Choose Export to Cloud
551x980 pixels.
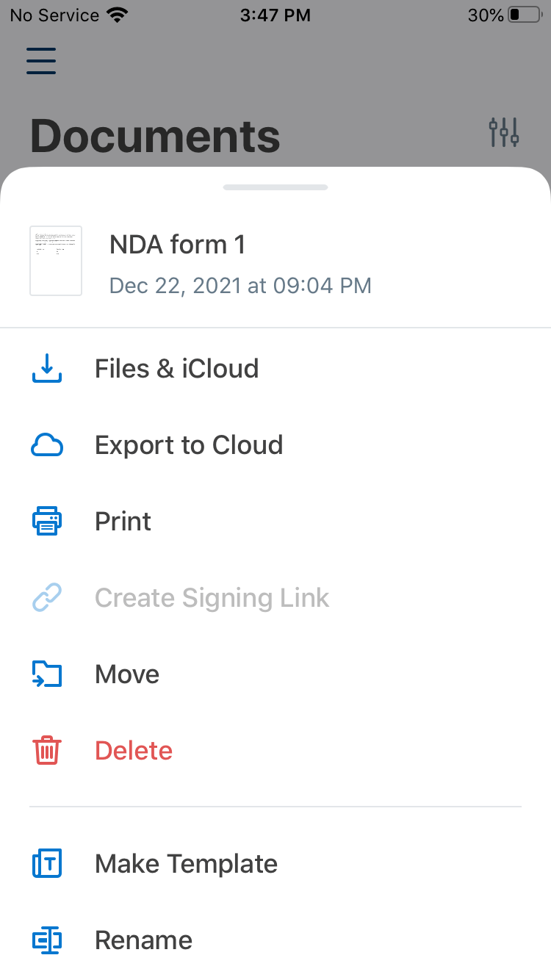tap(189, 445)
